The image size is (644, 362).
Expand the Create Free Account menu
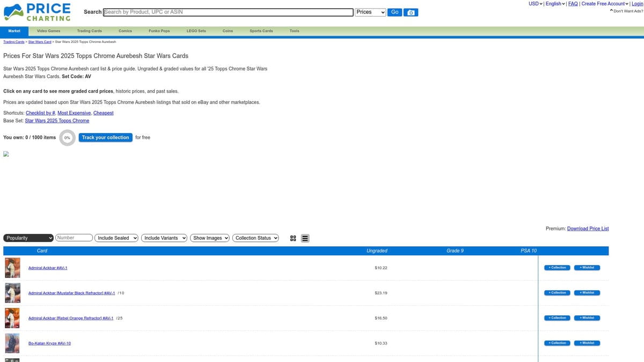click(x=605, y=4)
